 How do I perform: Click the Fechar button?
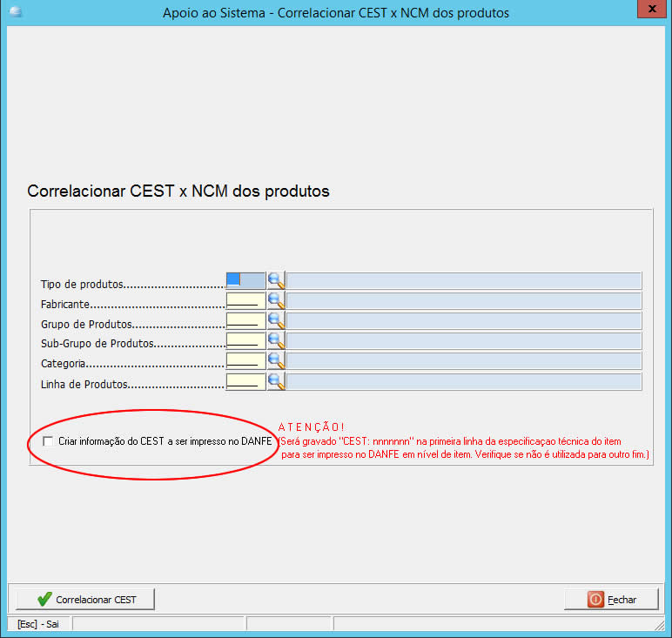(x=612, y=600)
